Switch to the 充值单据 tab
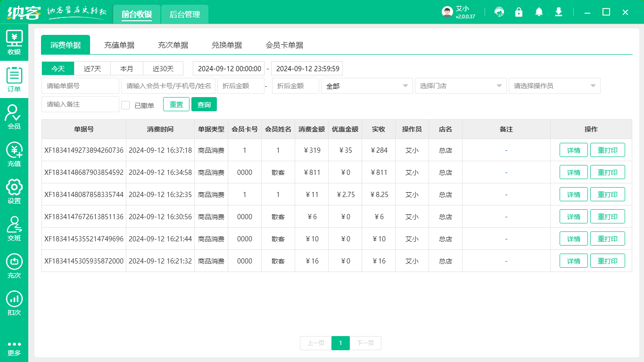 click(119, 45)
